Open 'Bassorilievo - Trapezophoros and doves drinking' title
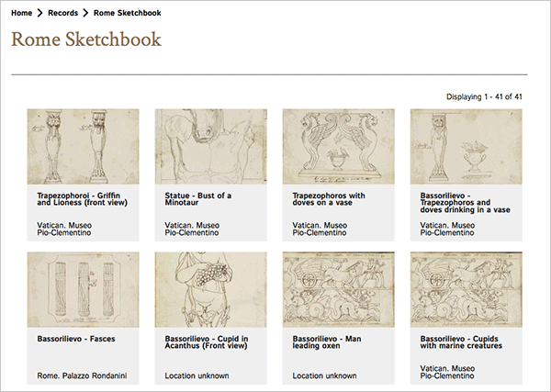The width and height of the screenshot is (551, 392). (x=466, y=203)
